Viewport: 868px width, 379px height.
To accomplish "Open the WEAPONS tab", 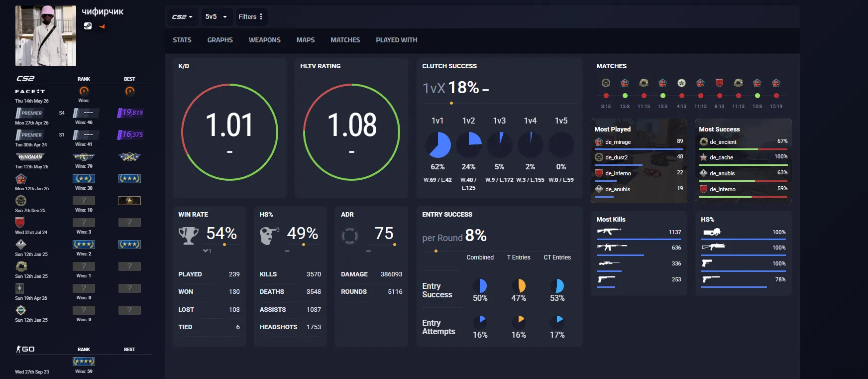I will pyautogui.click(x=265, y=40).
